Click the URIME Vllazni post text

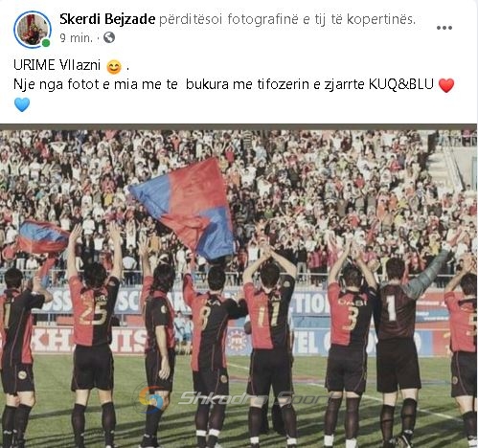[x=57, y=65]
